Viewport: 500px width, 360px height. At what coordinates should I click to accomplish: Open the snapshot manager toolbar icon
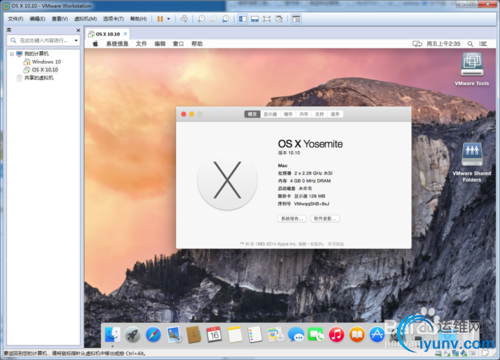(226, 19)
